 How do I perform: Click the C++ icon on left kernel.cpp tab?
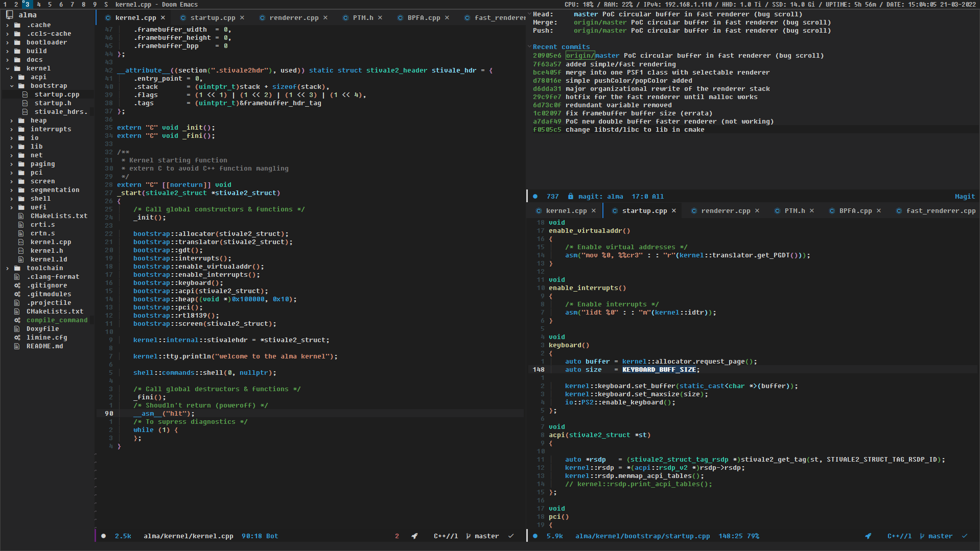(108, 18)
